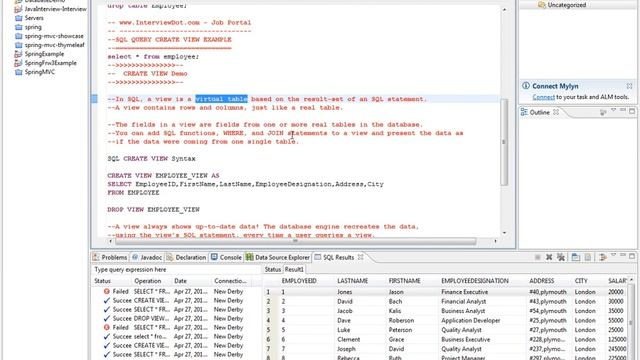The height and width of the screenshot is (360, 640).
Task: Click the terminate result icon in SQL Results
Action: pyautogui.click(x=538, y=257)
